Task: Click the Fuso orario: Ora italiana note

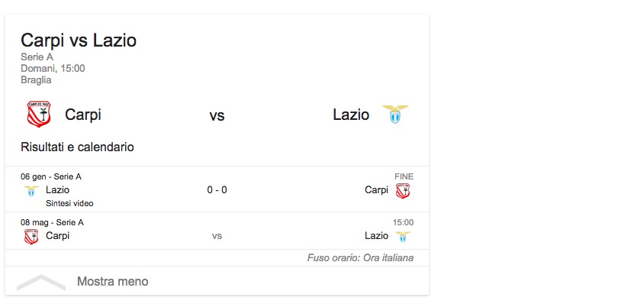Action: 360,258
